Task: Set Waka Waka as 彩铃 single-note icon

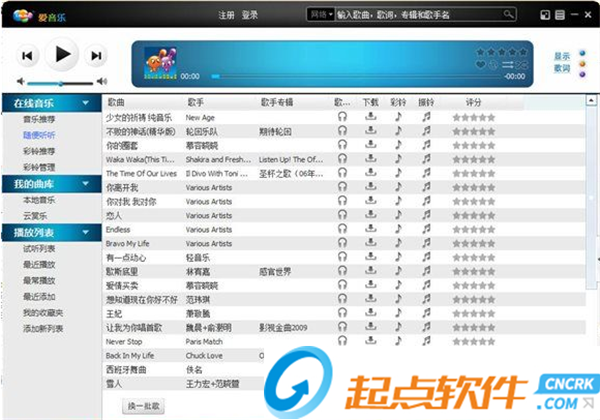Action: point(398,159)
